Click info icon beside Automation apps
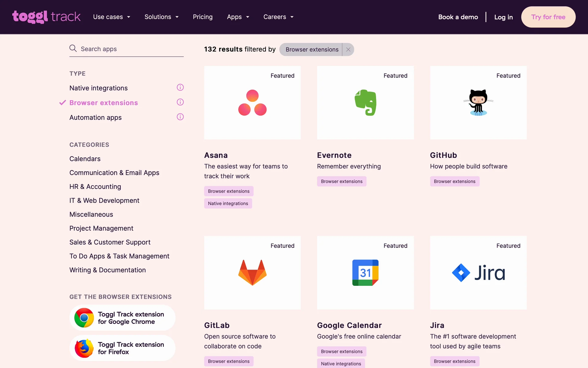 click(180, 117)
